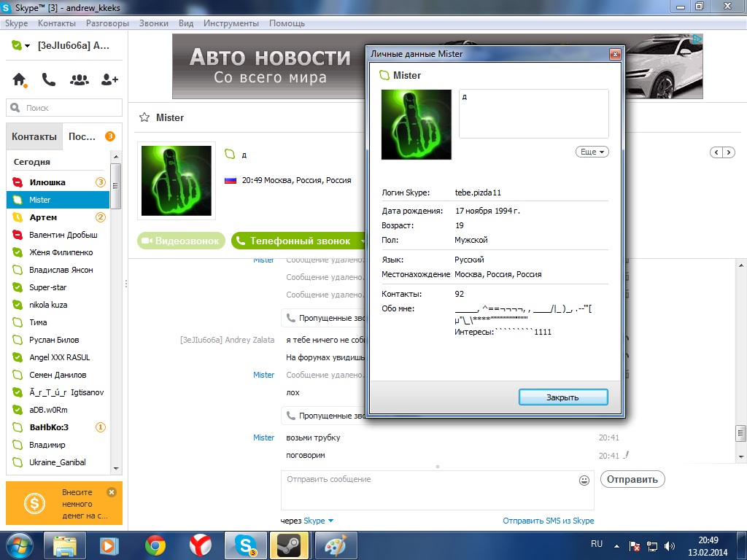Click the previous arrow in header

click(716, 152)
